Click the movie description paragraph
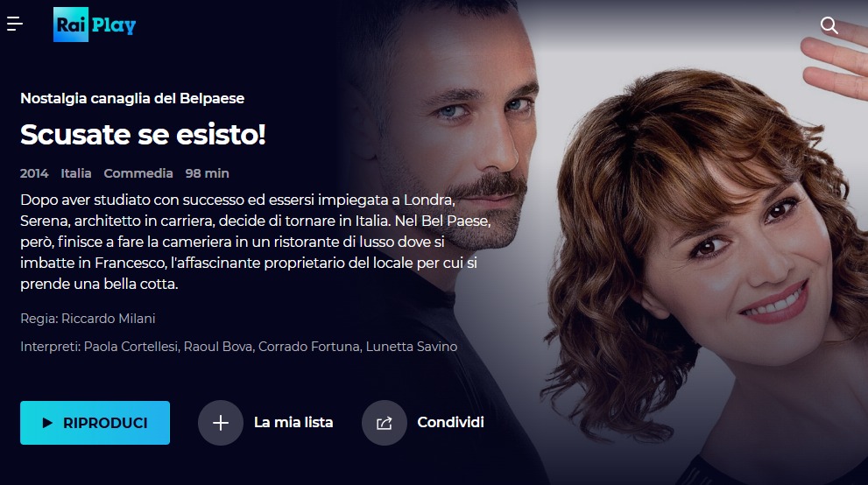Screen dimensions: 868x485 pos(255,242)
